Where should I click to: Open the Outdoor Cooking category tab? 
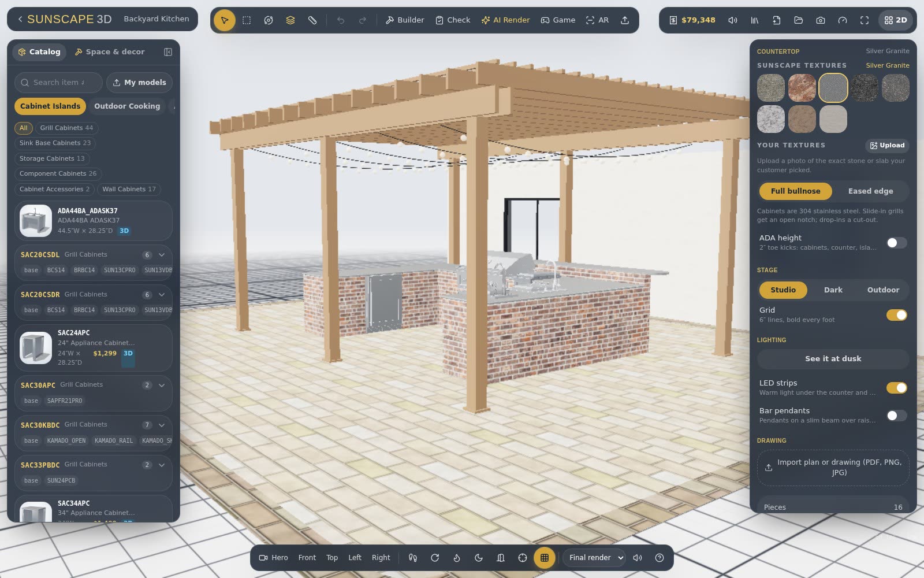click(x=127, y=106)
